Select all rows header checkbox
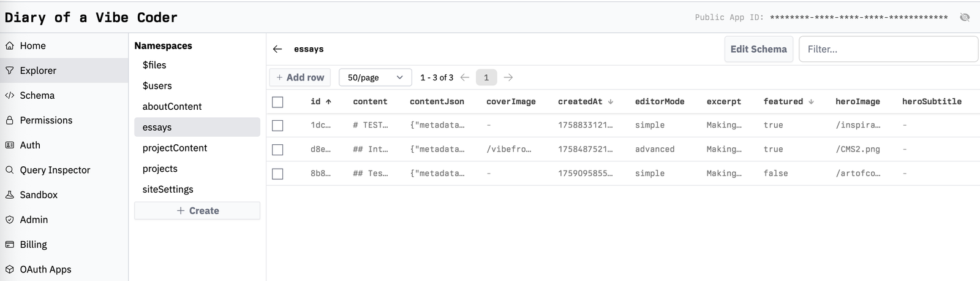The image size is (980, 281). tap(277, 102)
